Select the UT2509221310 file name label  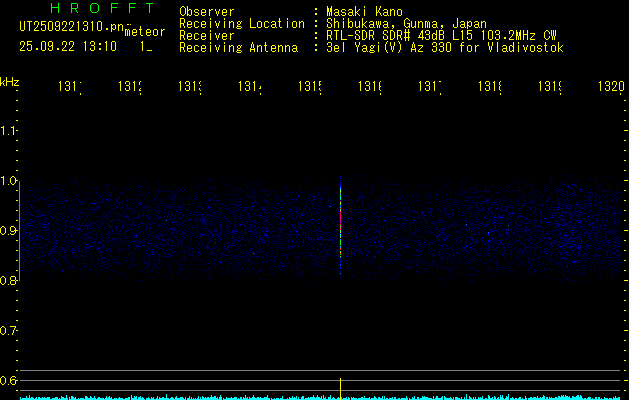point(70,27)
